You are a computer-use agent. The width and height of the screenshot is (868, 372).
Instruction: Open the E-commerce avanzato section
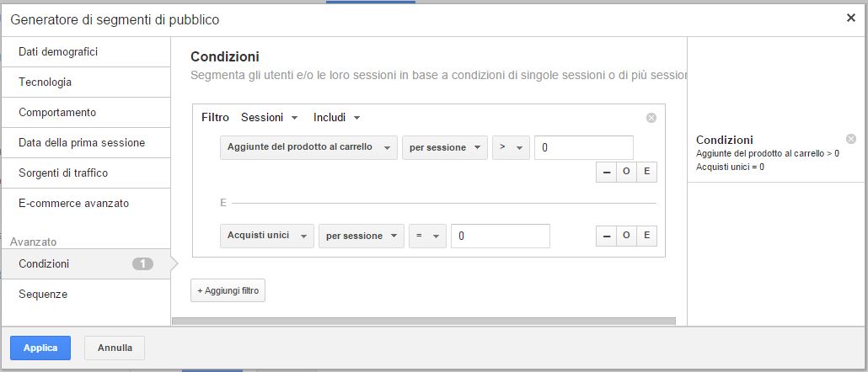coord(86,204)
